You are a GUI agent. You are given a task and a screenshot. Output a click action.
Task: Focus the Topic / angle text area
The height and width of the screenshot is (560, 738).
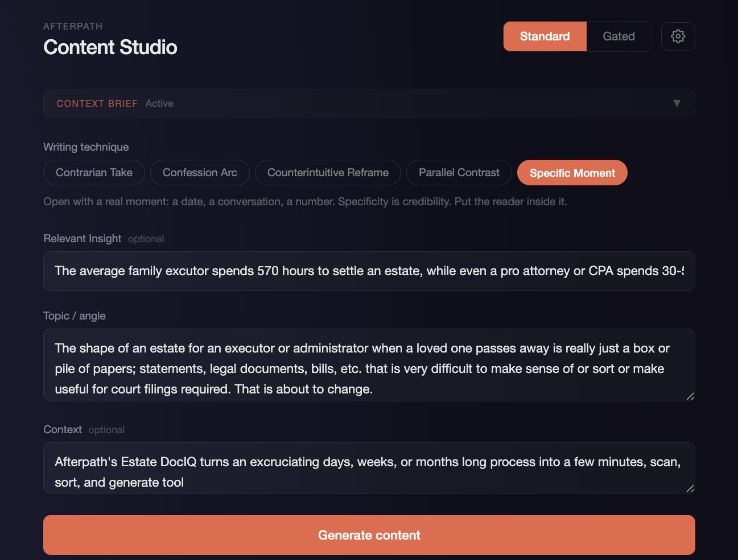[369, 365]
